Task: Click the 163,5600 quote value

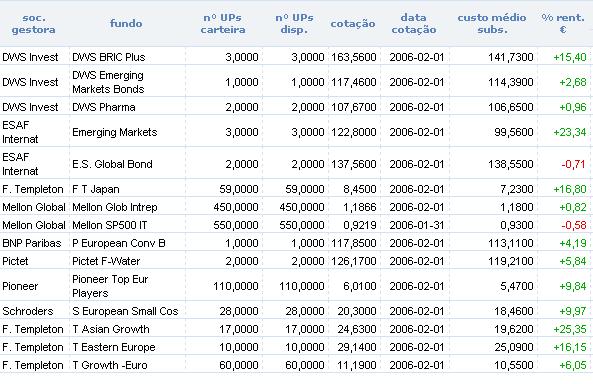Action: 354,57
